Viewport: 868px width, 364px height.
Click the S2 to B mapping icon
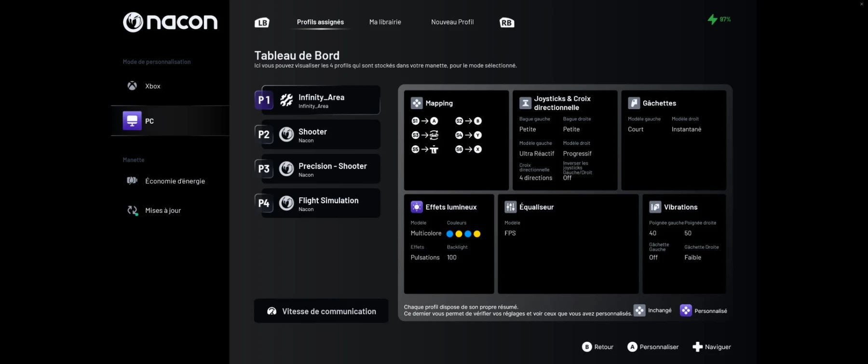[469, 121]
